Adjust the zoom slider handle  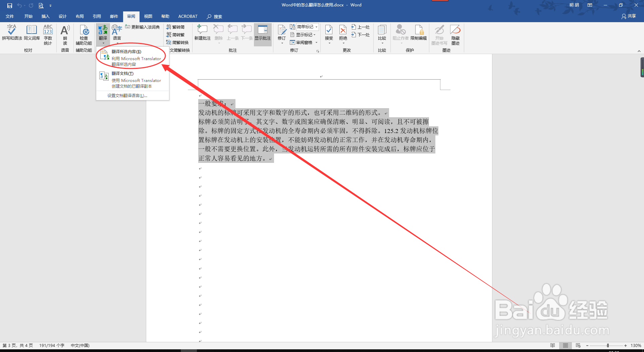[608, 345]
